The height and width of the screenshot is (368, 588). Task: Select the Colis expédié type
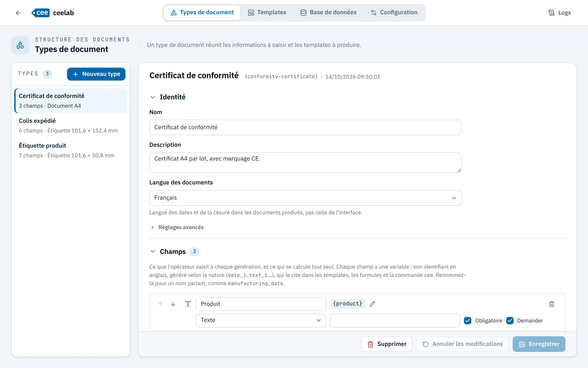click(71, 126)
